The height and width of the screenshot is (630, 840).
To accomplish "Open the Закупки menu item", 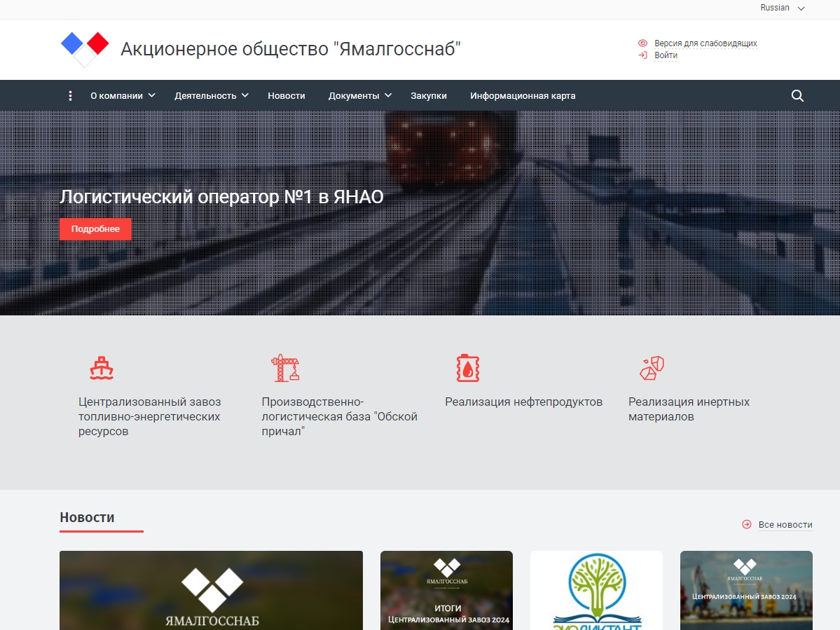I will (x=429, y=96).
